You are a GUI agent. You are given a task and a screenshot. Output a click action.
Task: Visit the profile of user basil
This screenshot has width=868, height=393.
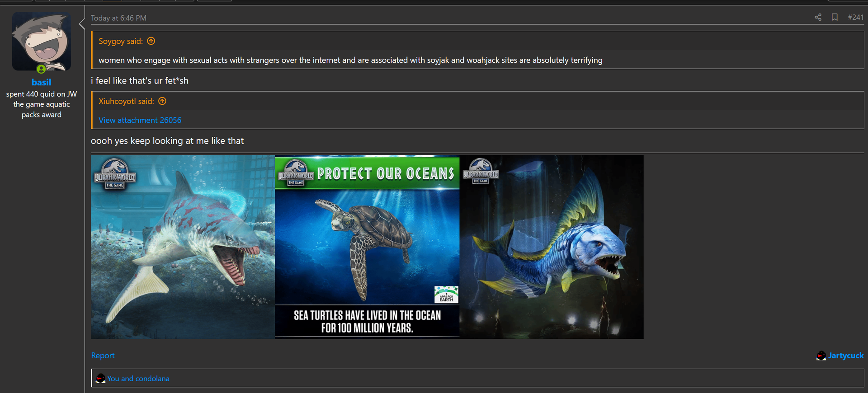[x=41, y=82]
